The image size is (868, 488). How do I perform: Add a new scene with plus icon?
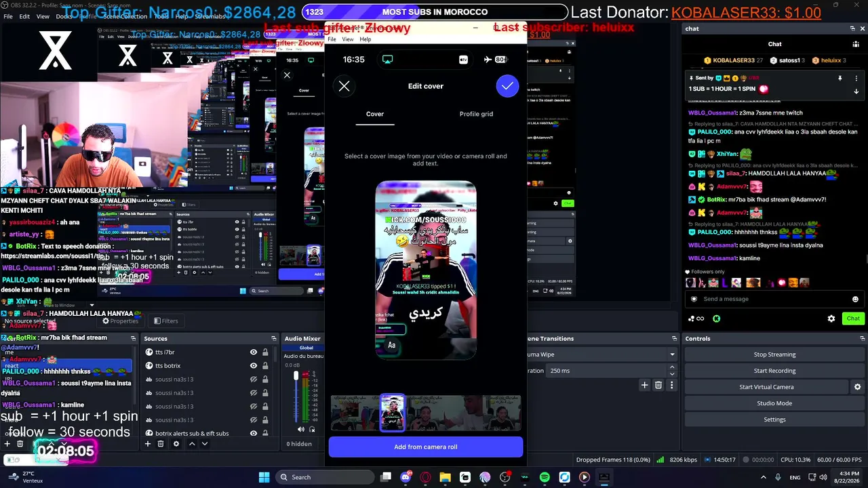coord(7,444)
